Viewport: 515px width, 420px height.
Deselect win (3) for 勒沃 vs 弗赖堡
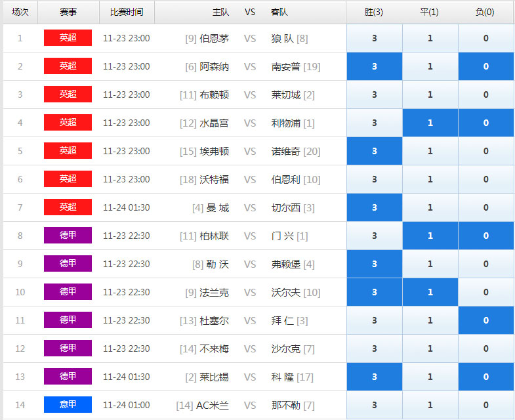point(375,264)
